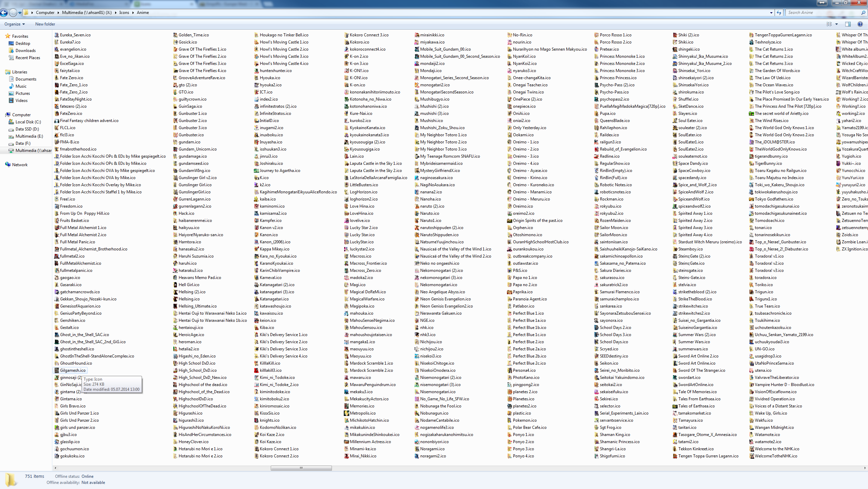Select the Hellsing_Ultimate.ico file
868x489 pixels.
197,306
